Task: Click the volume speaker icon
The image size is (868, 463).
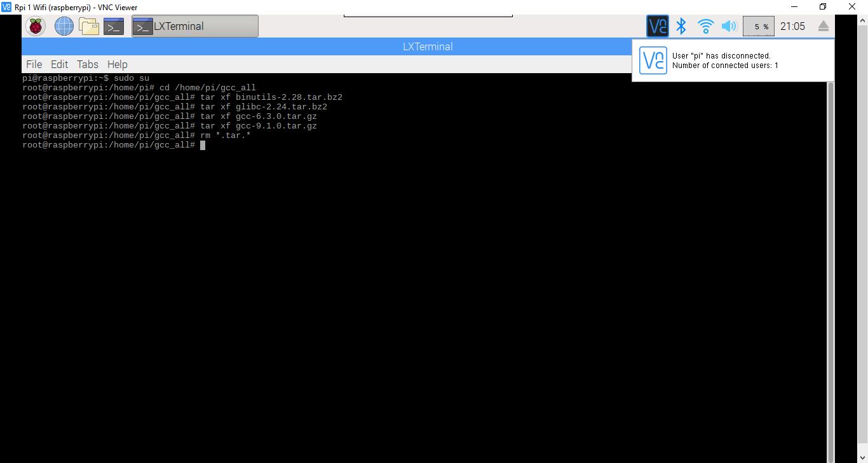Action: 729,26
